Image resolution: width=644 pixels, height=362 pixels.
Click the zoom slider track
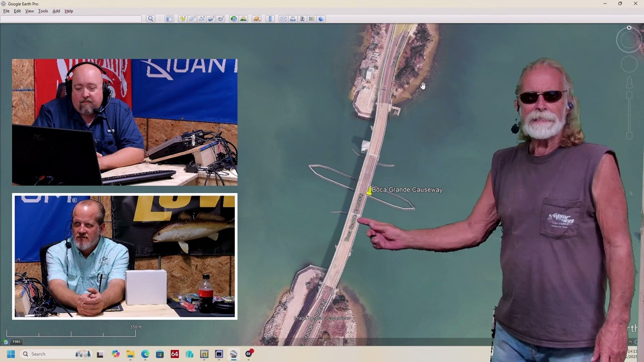pos(629,115)
